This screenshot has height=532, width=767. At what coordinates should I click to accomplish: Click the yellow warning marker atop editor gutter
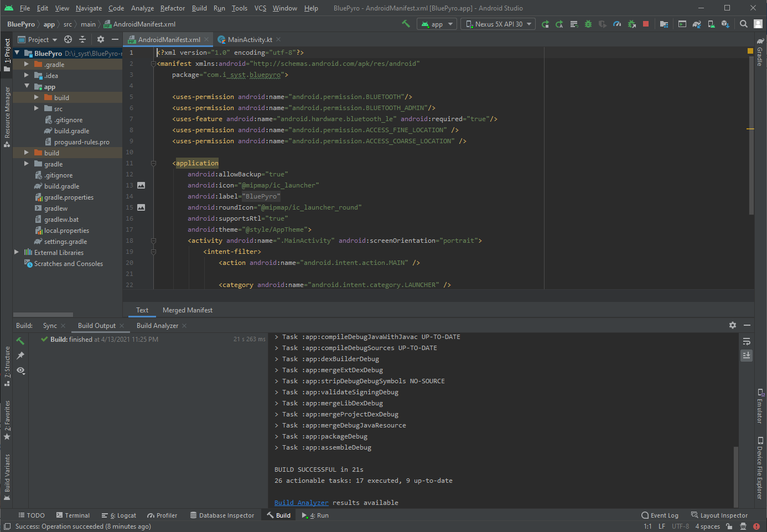click(750, 51)
